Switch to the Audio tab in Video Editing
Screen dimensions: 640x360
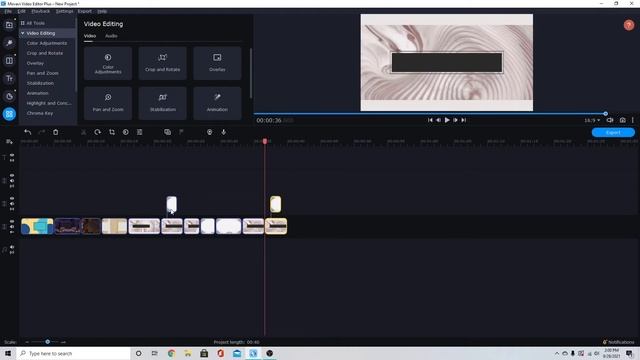(111, 36)
